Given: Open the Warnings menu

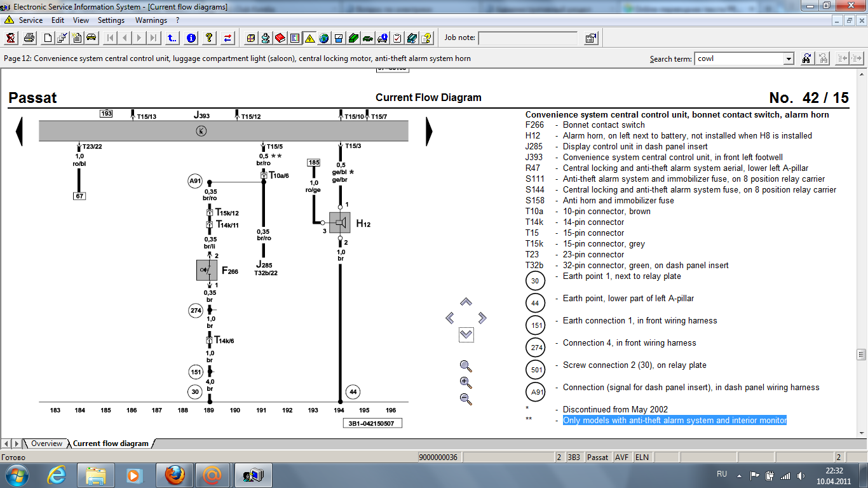Looking at the screenshot, I should pos(151,20).
